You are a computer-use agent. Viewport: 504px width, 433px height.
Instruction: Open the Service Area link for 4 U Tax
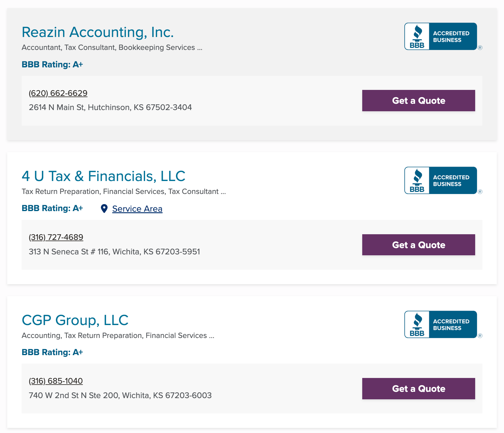point(137,209)
